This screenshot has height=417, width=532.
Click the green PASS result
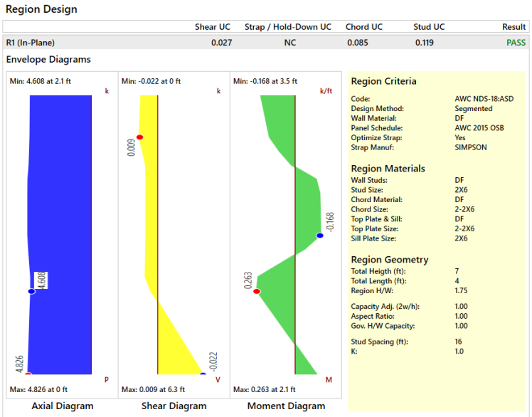click(x=516, y=43)
